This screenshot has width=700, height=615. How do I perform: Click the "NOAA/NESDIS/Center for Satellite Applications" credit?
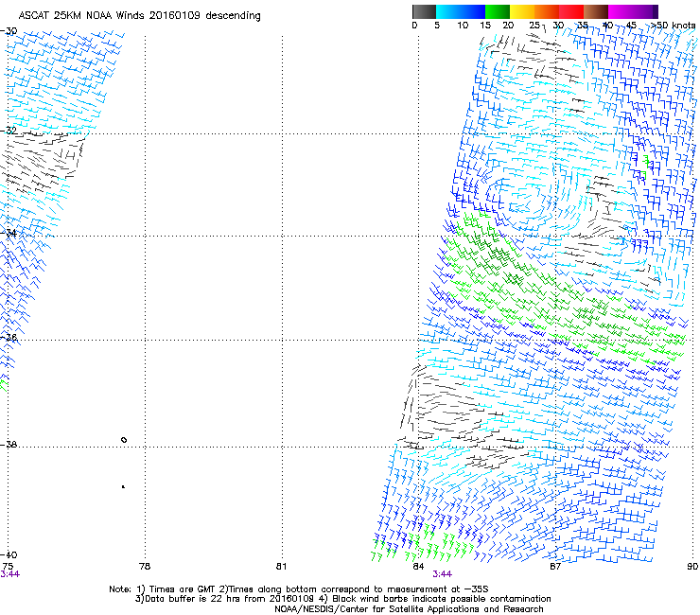(x=378, y=608)
